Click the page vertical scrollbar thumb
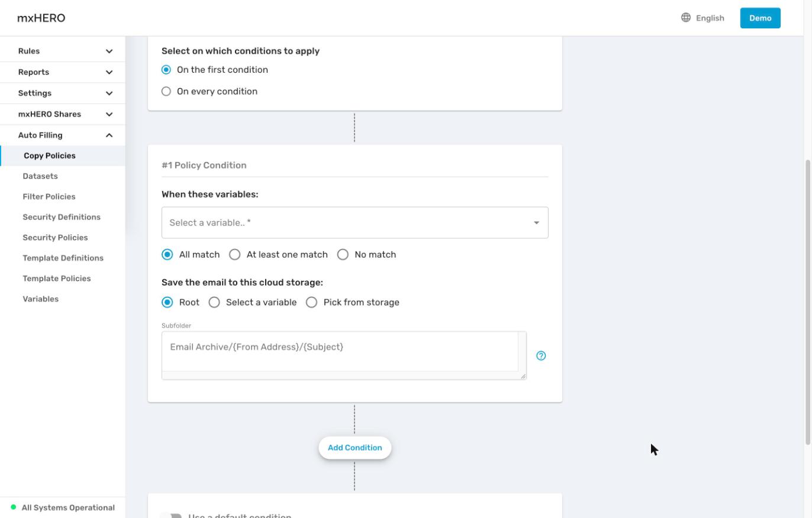Screen dimensions: 812x518 [x=808, y=302]
